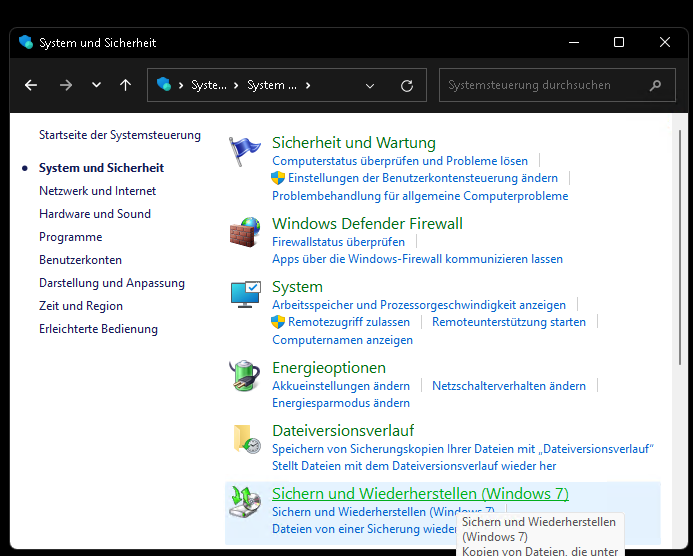Expand the address bar history dropdown
This screenshot has width=693, height=556.
coord(370,85)
